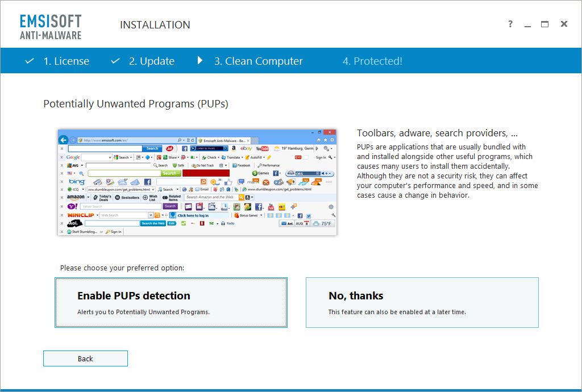Click 'Toolbars, adware, search providers, ...' text
The width and height of the screenshot is (582, 392).
pos(437,133)
